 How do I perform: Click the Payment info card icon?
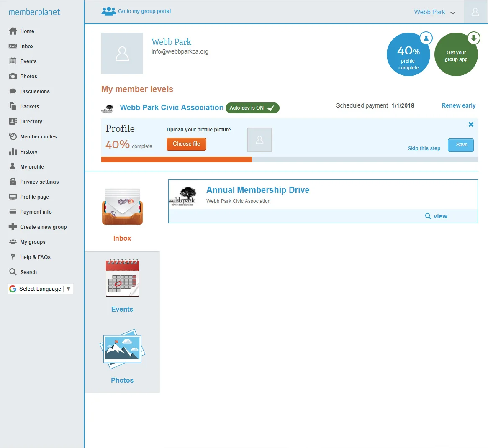click(13, 212)
